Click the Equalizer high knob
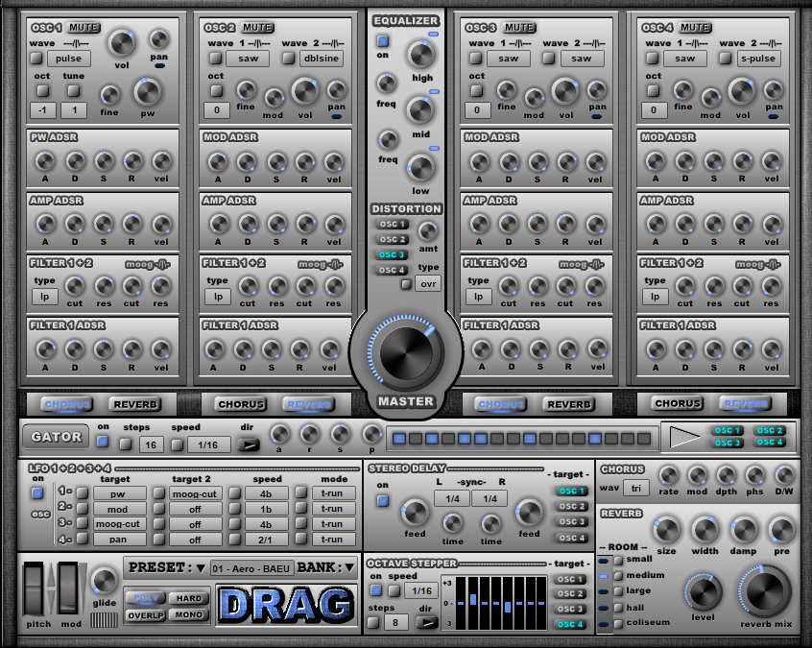The image size is (812, 648). click(x=420, y=55)
